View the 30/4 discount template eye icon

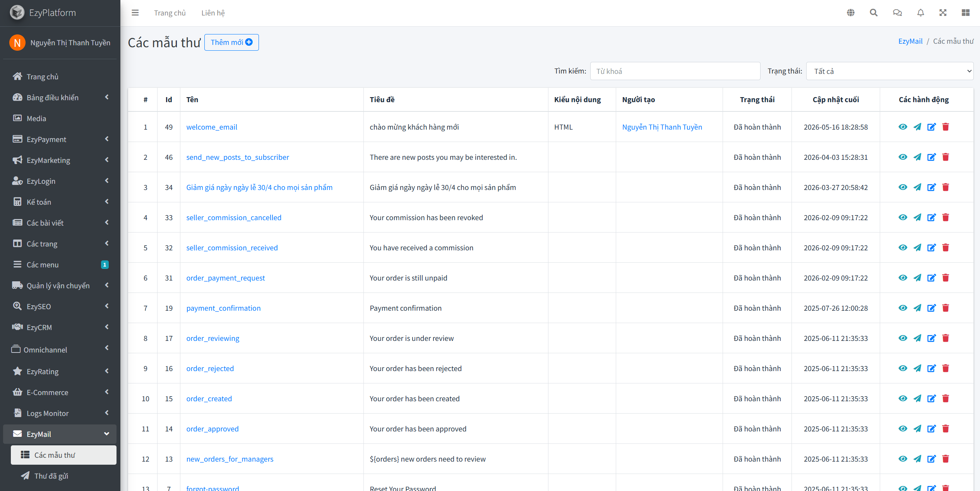(903, 187)
